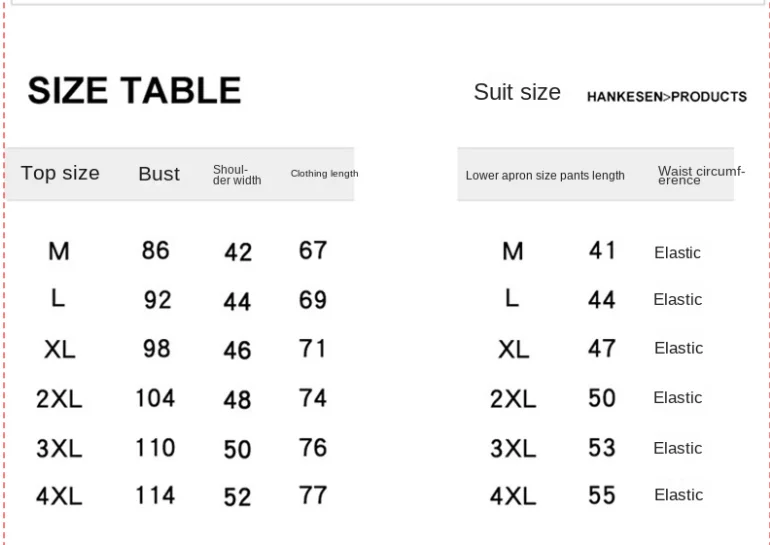The width and height of the screenshot is (770, 545).
Task: Select the Shoulder width column header
Action: coord(237,175)
